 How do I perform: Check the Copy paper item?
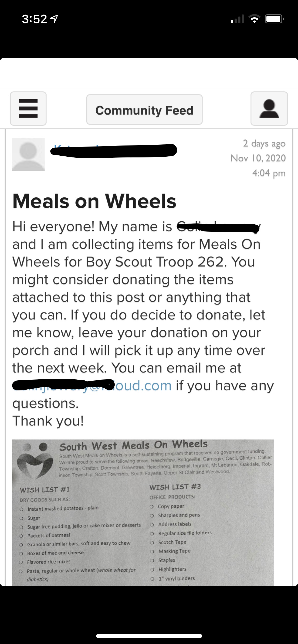click(x=152, y=507)
